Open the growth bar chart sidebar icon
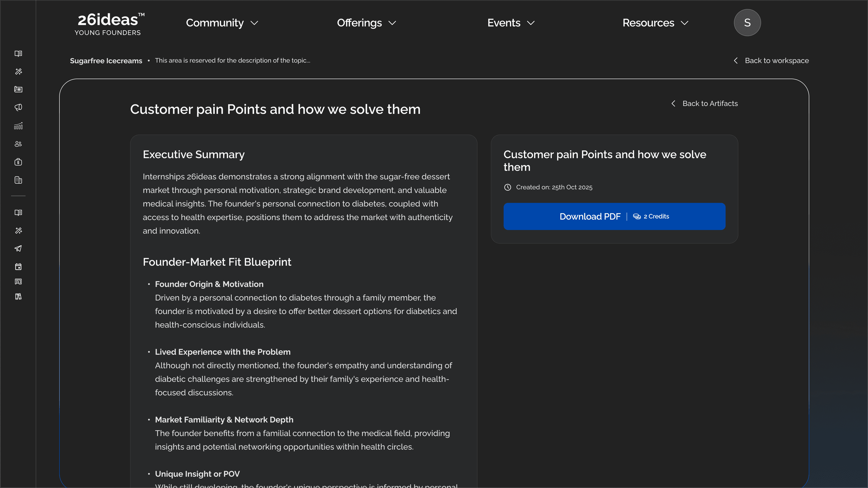 click(18, 126)
